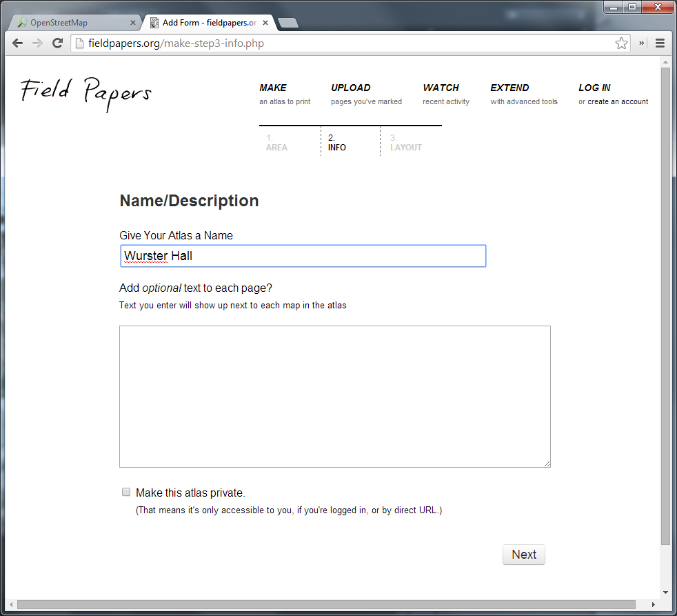677x616 pixels.
Task: Open a new browser tab
Action: [x=288, y=23]
